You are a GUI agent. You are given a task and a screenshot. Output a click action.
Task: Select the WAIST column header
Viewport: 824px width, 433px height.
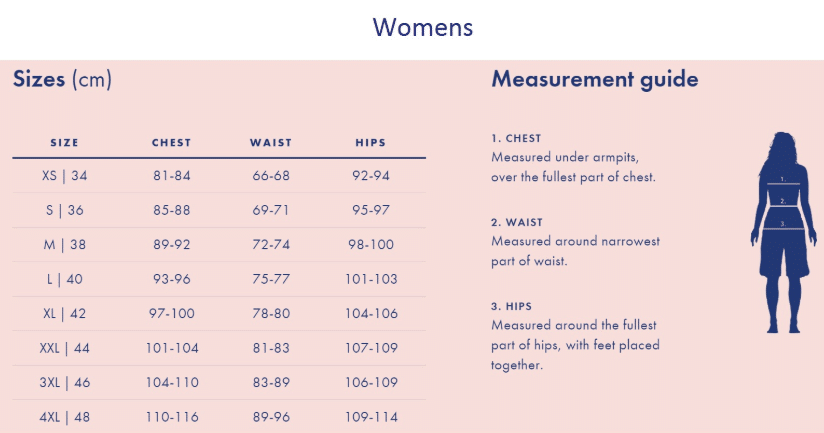[x=271, y=142]
